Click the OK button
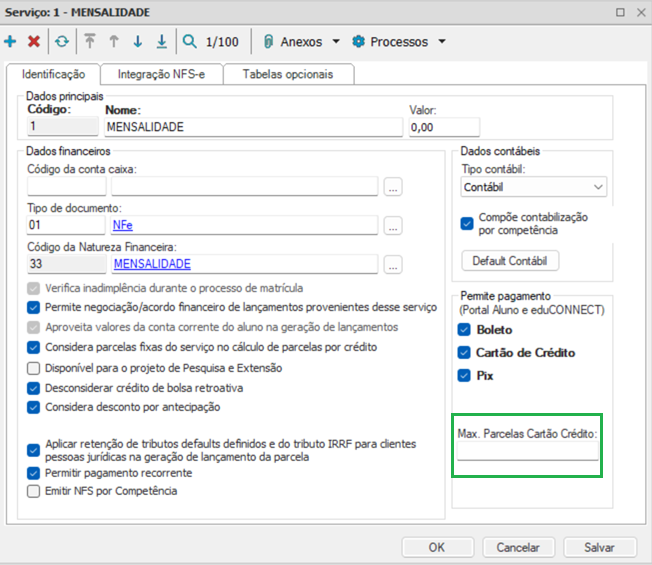 tap(437, 547)
